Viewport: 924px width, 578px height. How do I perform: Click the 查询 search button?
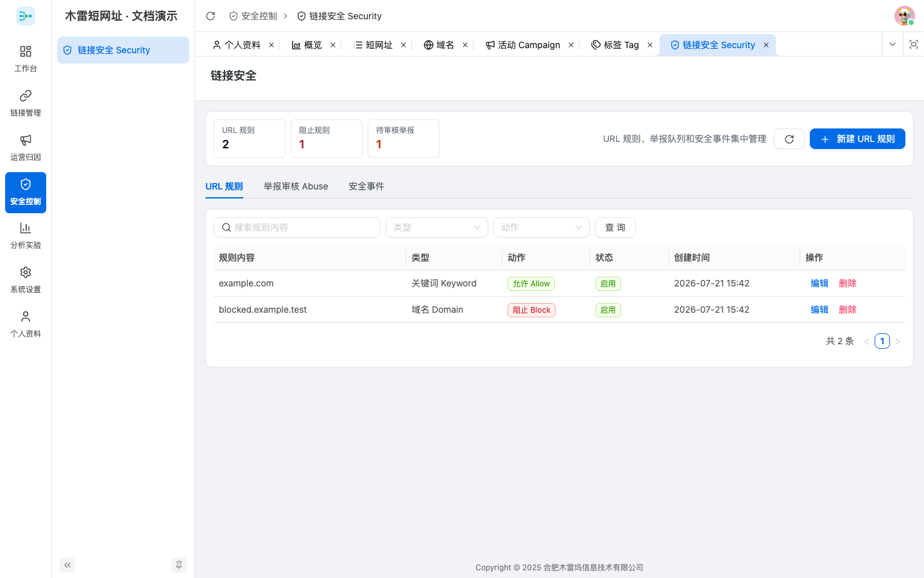[x=615, y=227]
